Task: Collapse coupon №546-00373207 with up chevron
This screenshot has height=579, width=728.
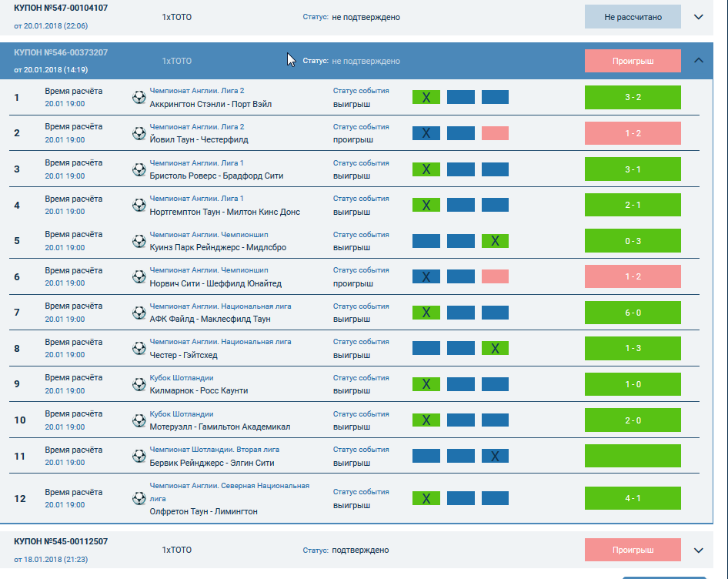Action: [698, 60]
